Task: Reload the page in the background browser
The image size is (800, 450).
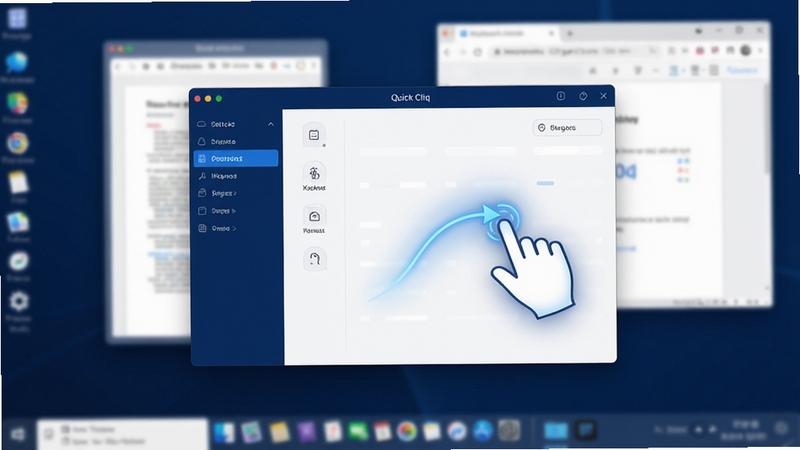Action: pos(478,52)
